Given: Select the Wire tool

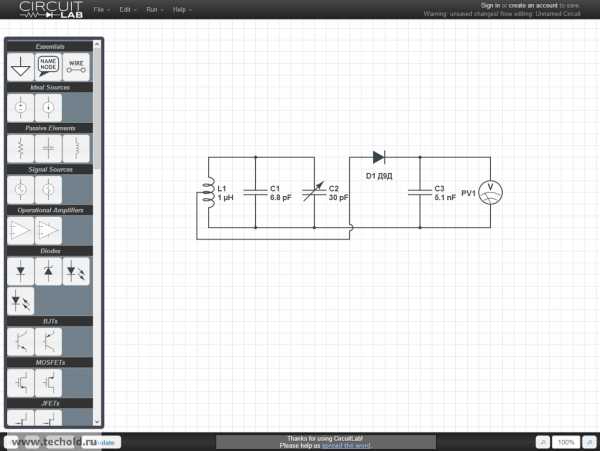Looking at the screenshot, I should [76, 67].
